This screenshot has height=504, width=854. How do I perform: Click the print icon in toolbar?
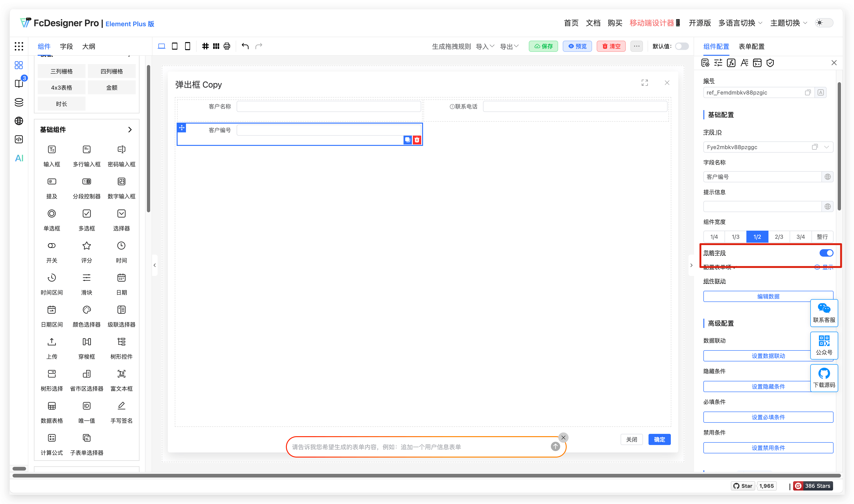(227, 46)
